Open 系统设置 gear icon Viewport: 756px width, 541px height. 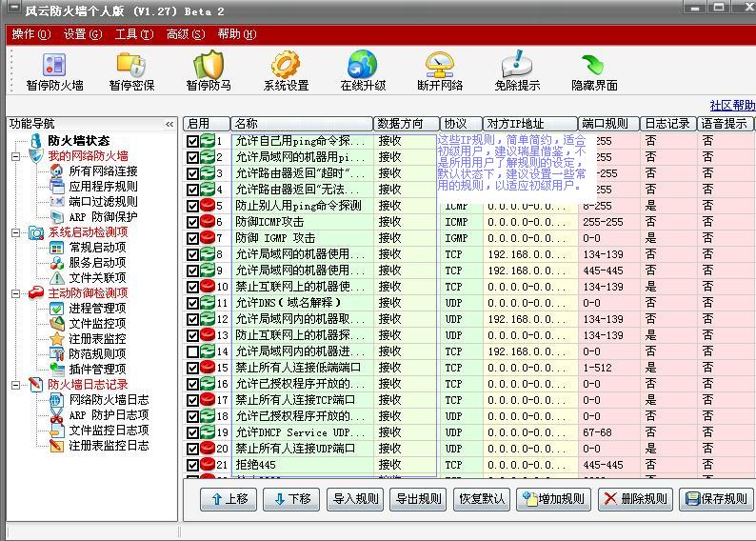click(x=286, y=71)
